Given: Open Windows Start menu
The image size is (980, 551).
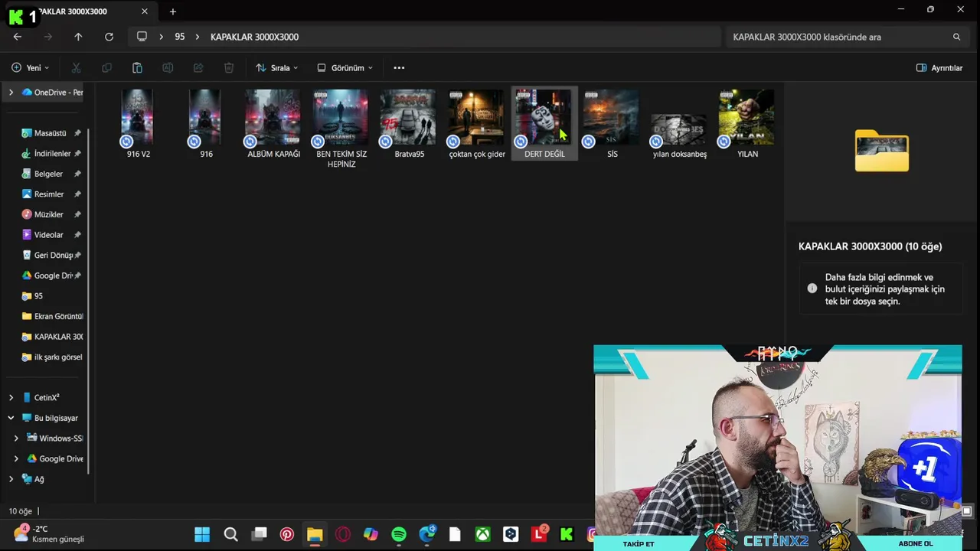Looking at the screenshot, I should tap(202, 534).
